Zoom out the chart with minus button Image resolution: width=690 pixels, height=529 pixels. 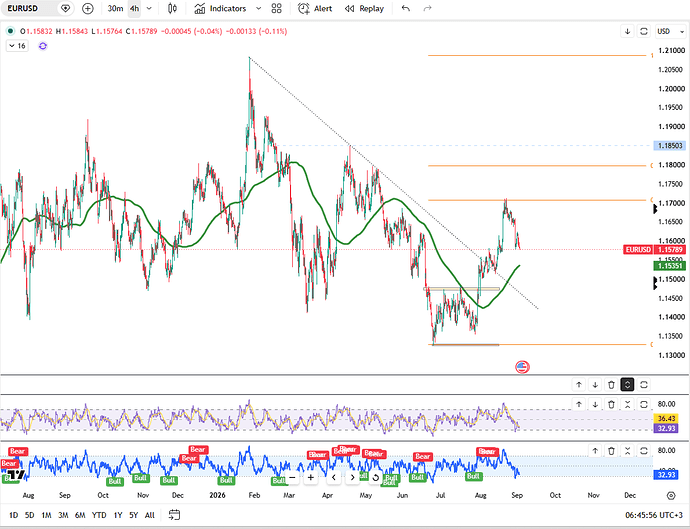[292, 478]
